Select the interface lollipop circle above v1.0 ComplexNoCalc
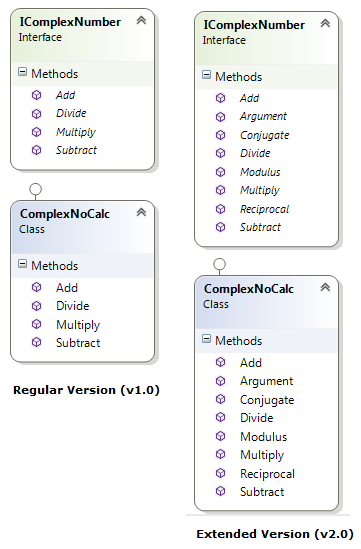361x549 pixels. tap(35, 189)
